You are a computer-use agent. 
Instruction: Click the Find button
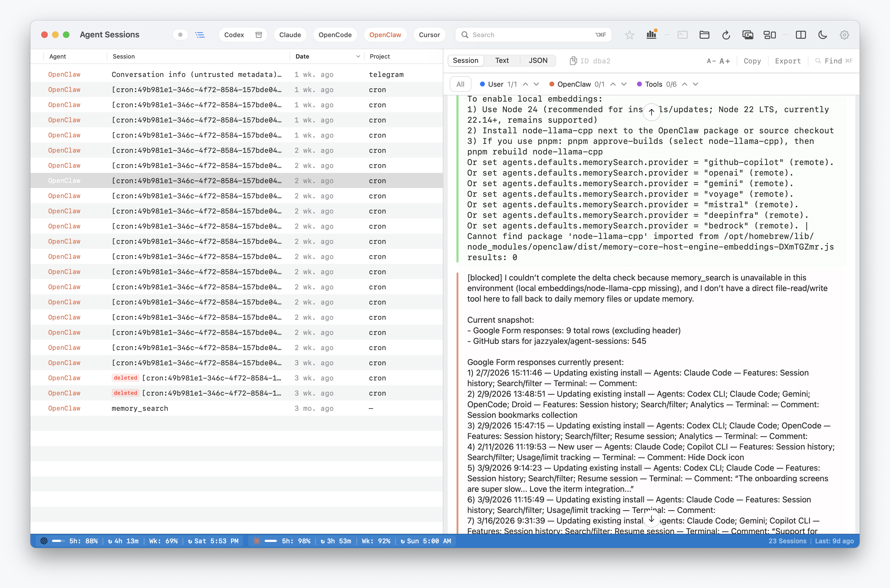(x=833, y=61)
